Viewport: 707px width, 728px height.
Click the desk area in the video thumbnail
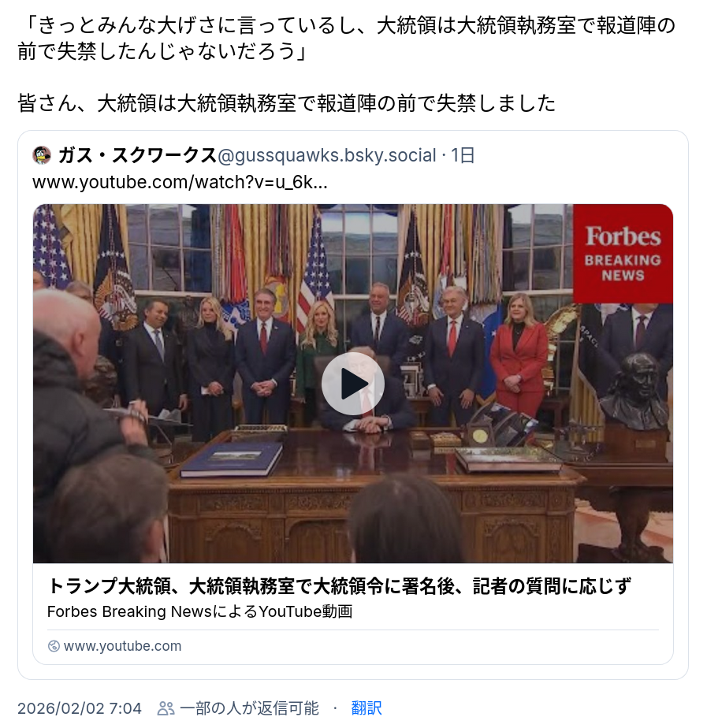371,492
